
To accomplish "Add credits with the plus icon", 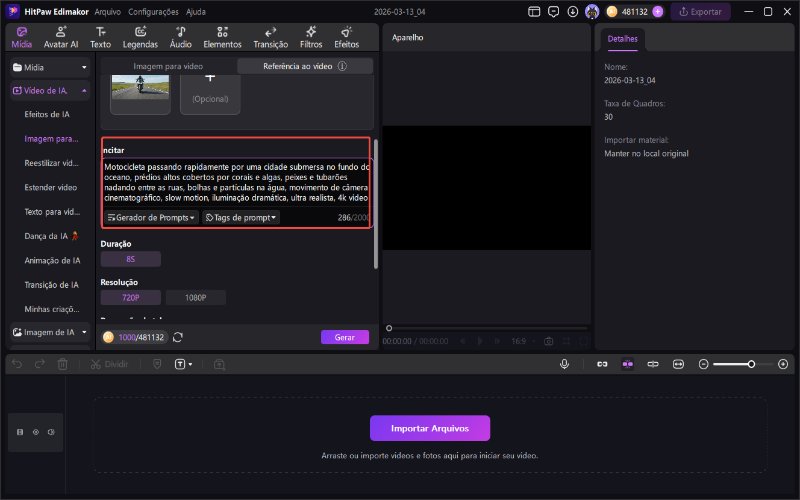I will (x=658, y=11).
